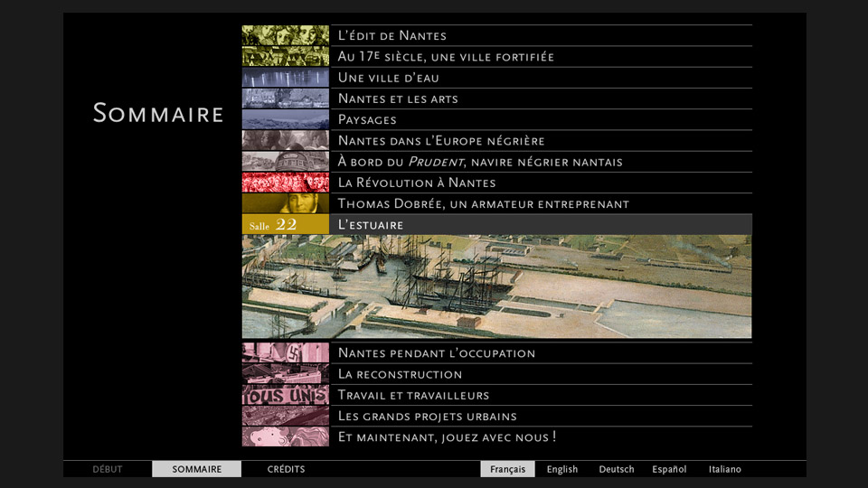Click the yellow "Salle 22" label
This screenshot has width=868, height=488.
[x=286, y=225]
